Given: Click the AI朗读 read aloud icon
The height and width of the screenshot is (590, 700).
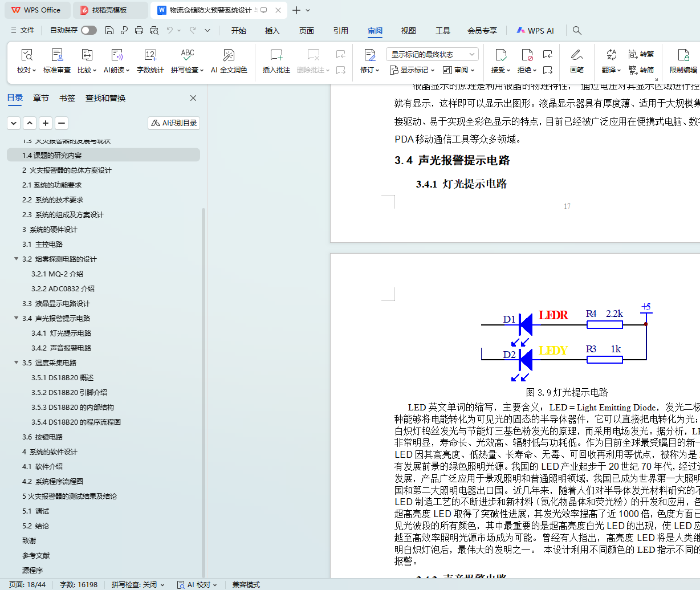Looking at the screenshot, I should point(117,55).
